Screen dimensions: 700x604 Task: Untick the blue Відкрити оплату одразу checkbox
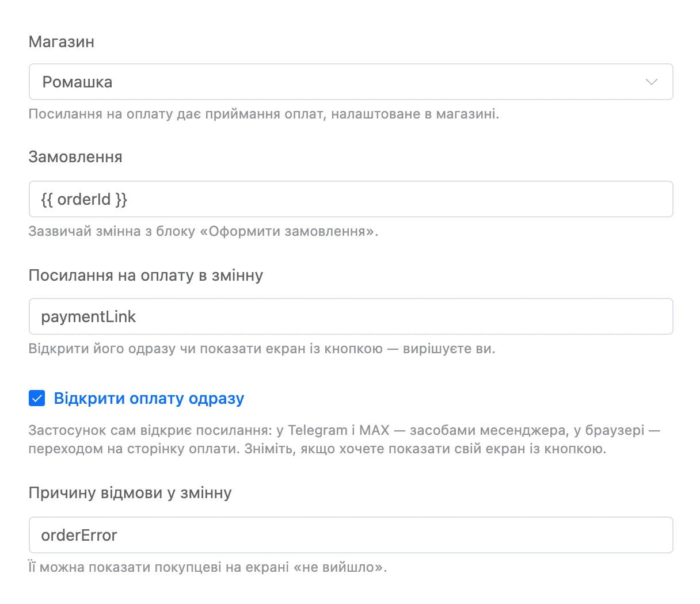[x=37, y=398]
